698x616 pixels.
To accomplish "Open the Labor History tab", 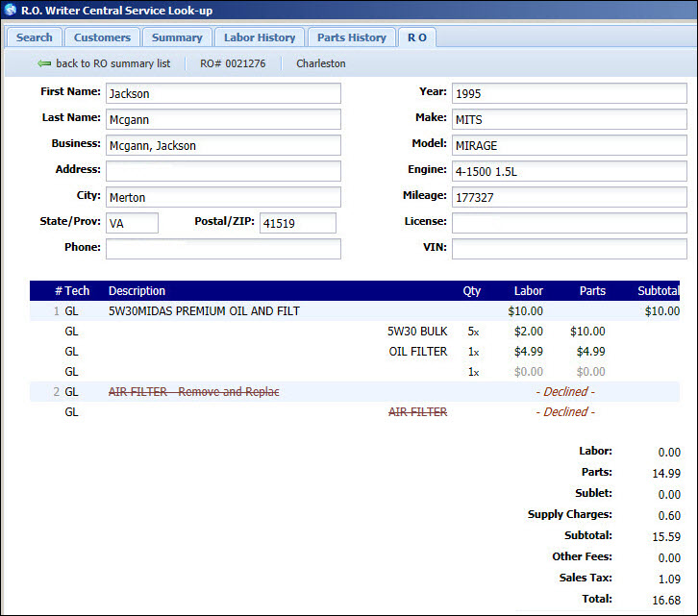I will [260, 37].
